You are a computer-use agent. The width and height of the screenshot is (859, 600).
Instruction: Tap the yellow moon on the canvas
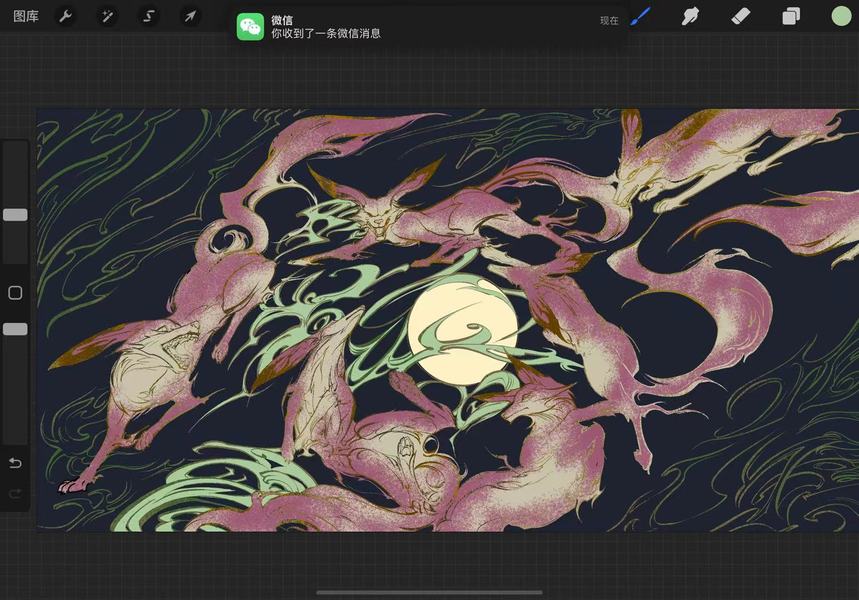pos(463,329)
